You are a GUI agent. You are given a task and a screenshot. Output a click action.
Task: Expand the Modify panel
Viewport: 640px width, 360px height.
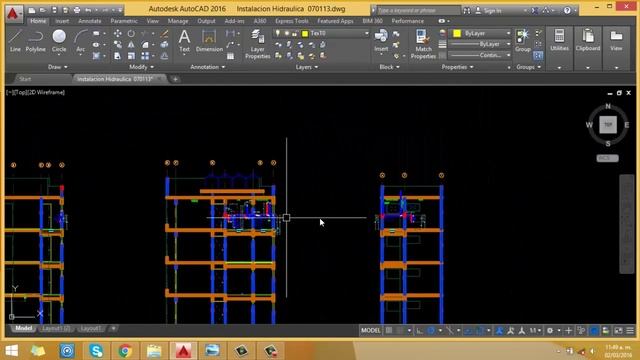click(141, 67)
